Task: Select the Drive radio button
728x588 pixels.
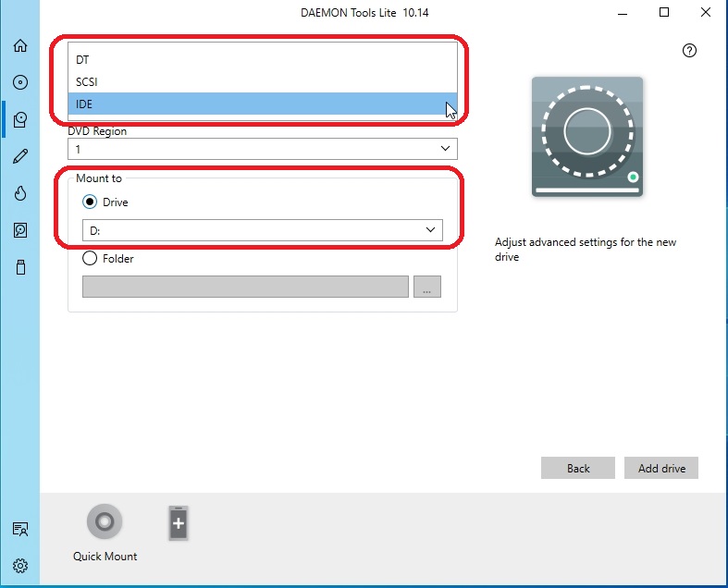Action: click(90, 202)
